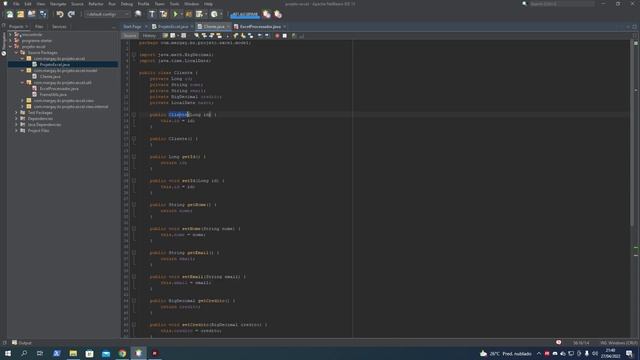This screenshot has width=640, height=360.
Task: Click the notifications icon in the status bar
Action: (558, 342)
